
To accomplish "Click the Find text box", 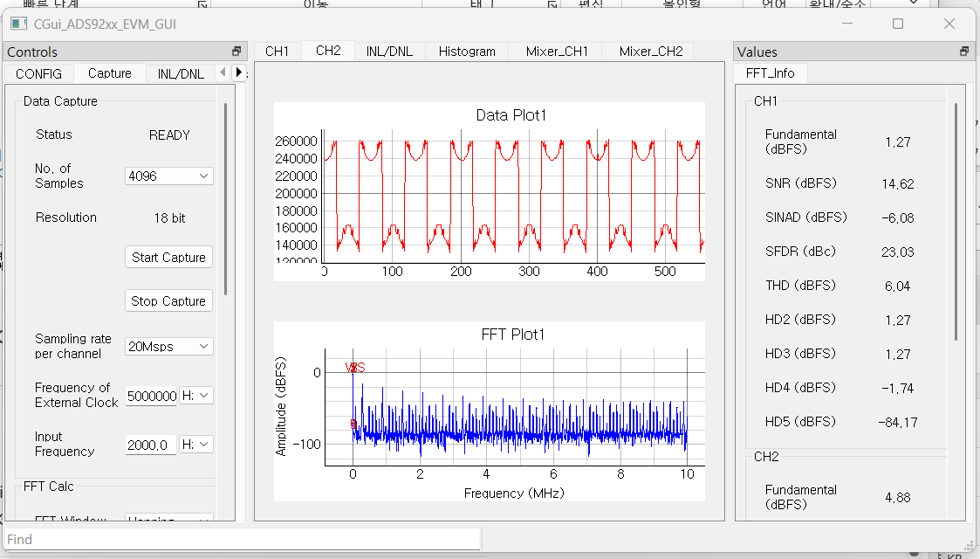I will coord(243,539).
